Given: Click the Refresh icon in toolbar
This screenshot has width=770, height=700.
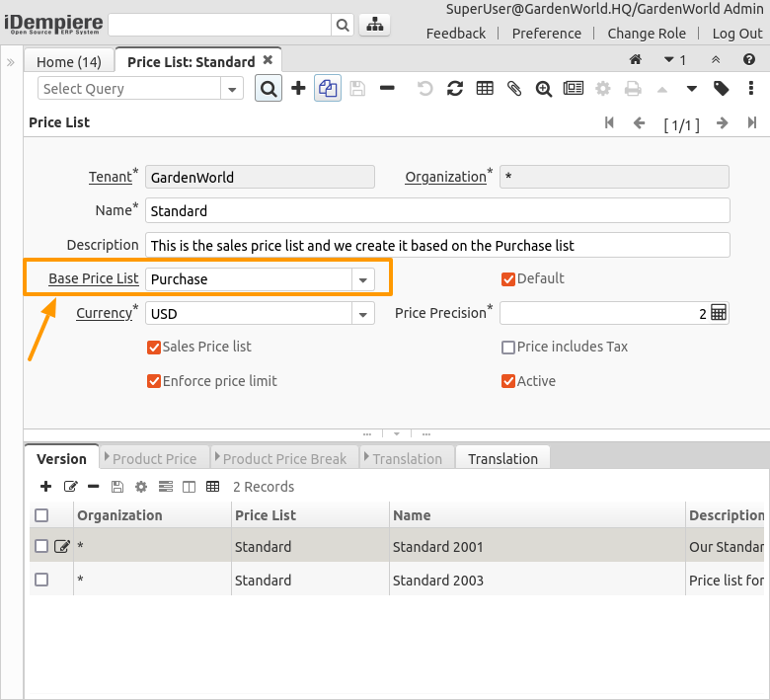Looking at the screenshot, I should [x=455, y=89].
